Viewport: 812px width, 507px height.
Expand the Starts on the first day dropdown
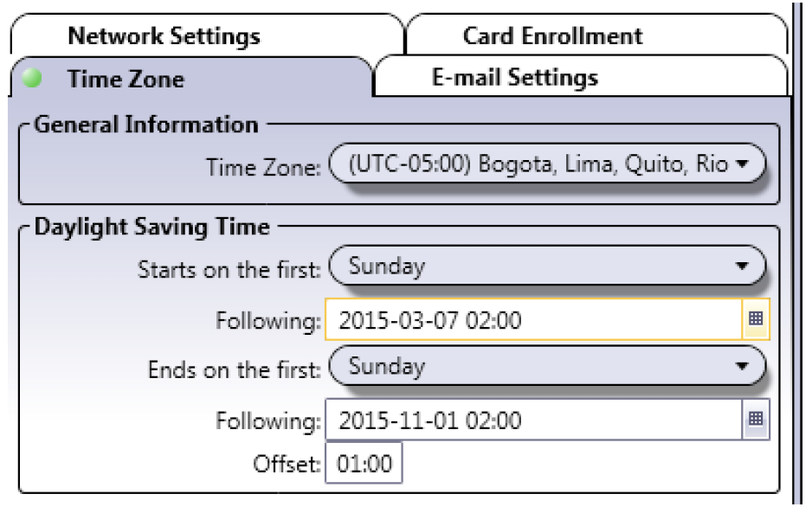[x=742, y=266]
